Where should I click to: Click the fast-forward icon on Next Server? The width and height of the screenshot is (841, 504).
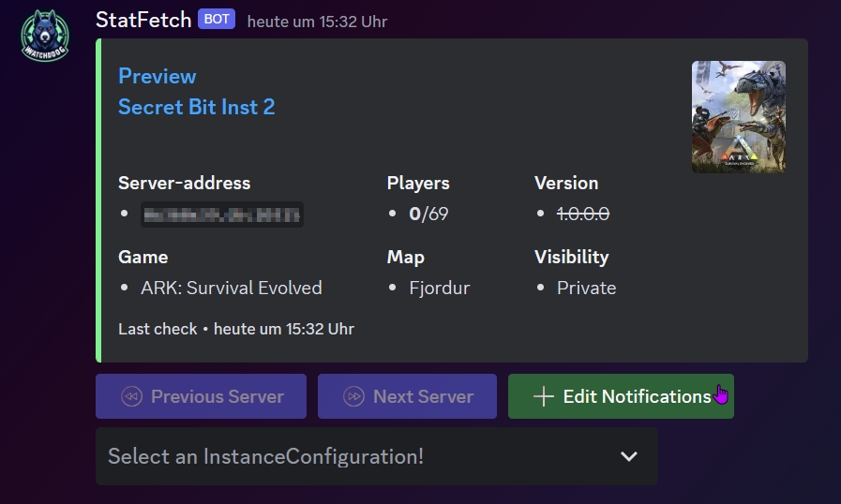(353, 396)
